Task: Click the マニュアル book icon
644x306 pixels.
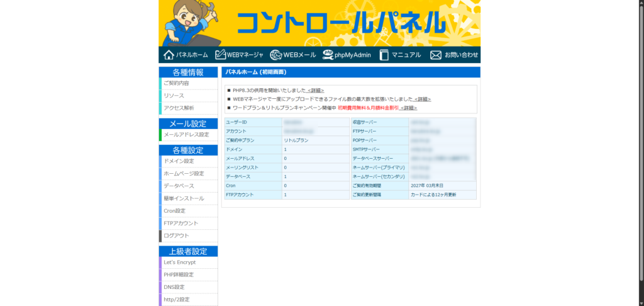Action: (384, 55)
